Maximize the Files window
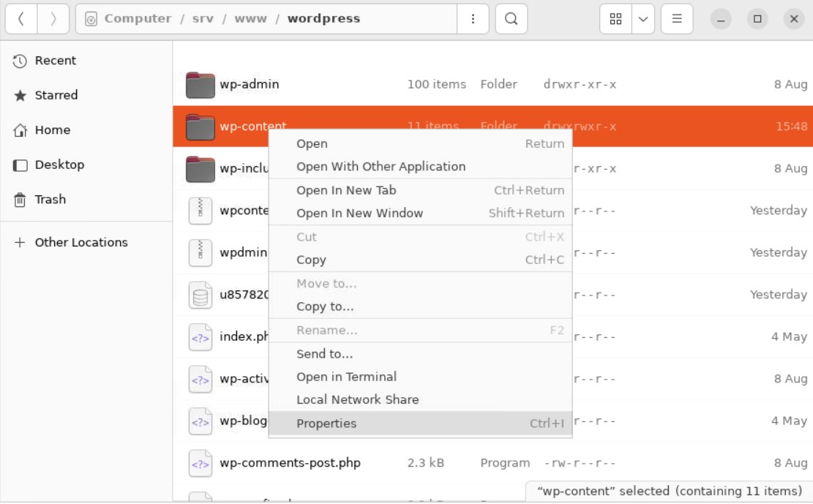 point(757,19)
